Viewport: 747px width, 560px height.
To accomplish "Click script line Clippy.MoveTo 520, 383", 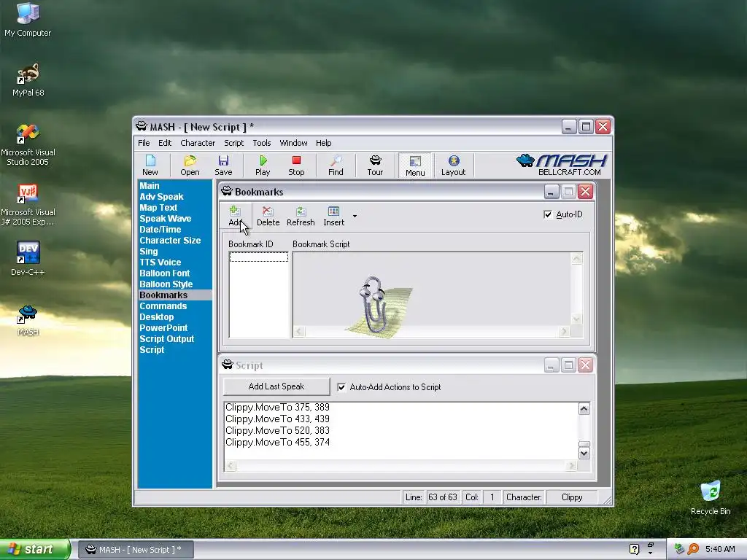I will [277, 430].
